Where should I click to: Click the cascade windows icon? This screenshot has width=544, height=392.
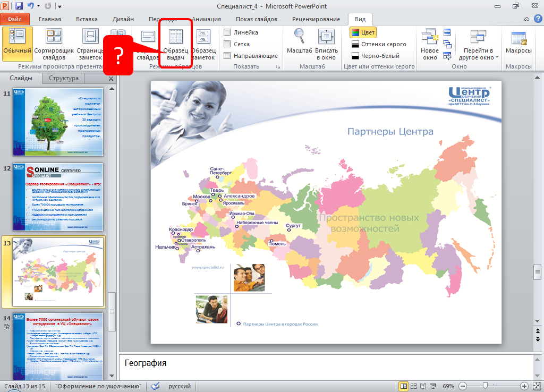[x=447, y=44]
